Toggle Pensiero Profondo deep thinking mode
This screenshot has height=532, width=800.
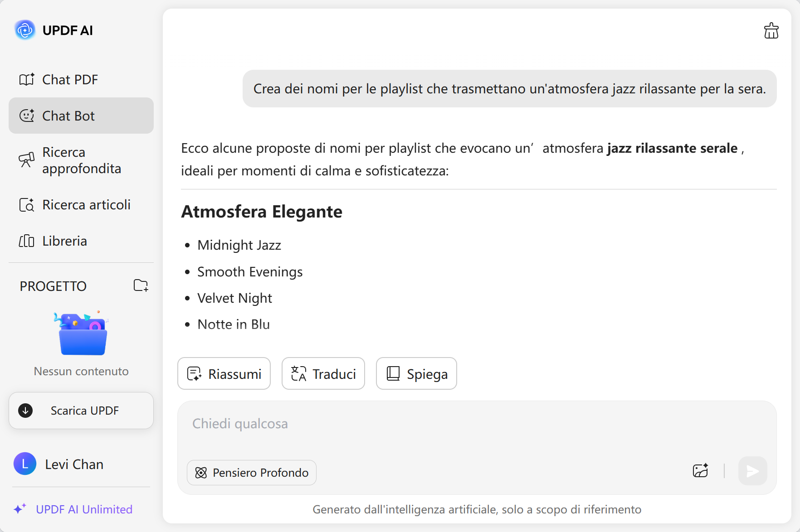[252, 473]
